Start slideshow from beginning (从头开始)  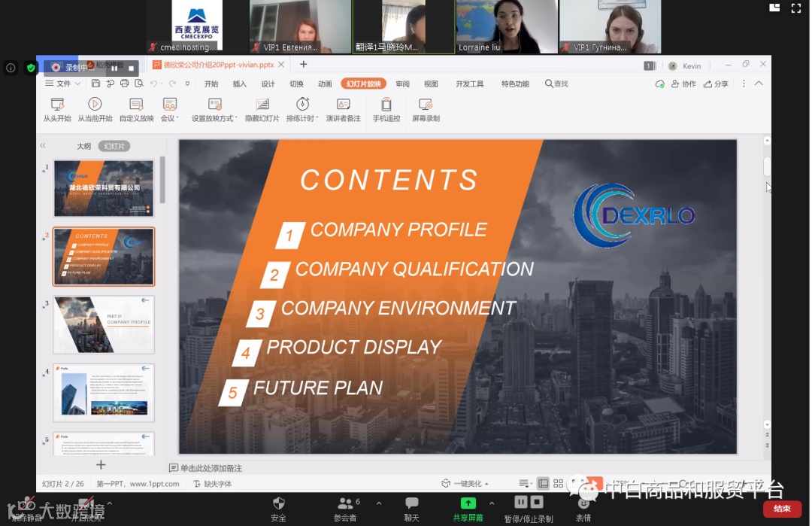[x=57, y=109]
